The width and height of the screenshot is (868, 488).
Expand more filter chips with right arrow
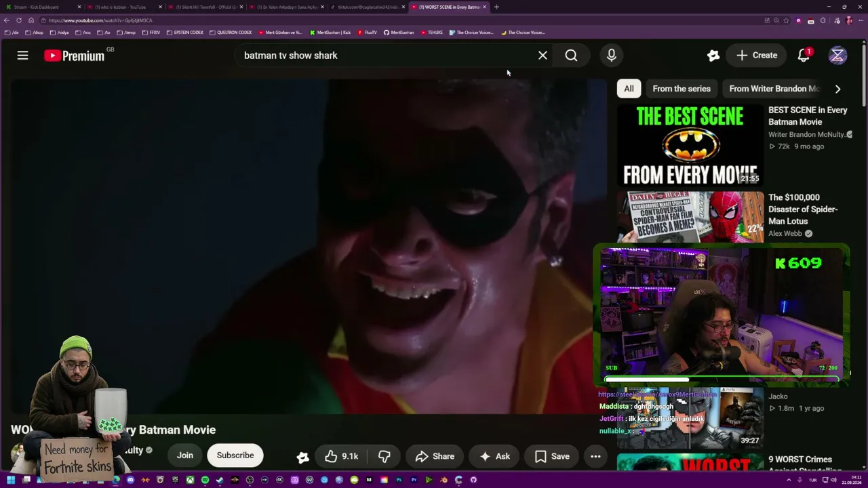tap(837, 89)
